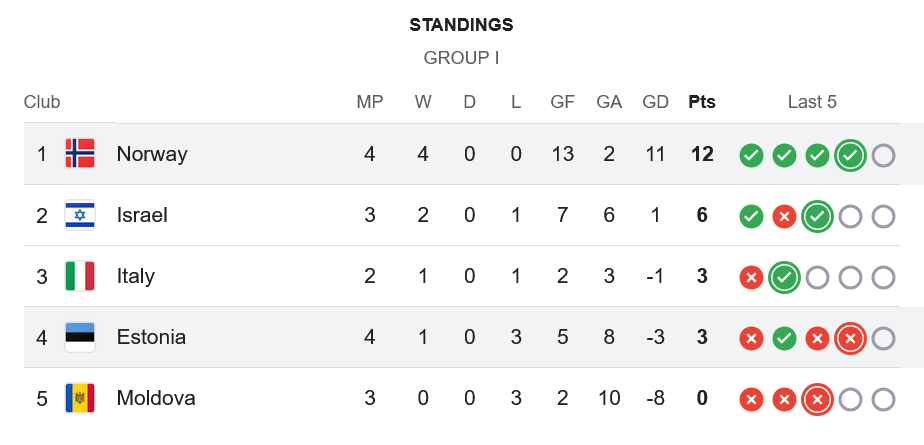
Task: Click Estonia's circled latest loss icon
Action: click(x=850, y=338)
